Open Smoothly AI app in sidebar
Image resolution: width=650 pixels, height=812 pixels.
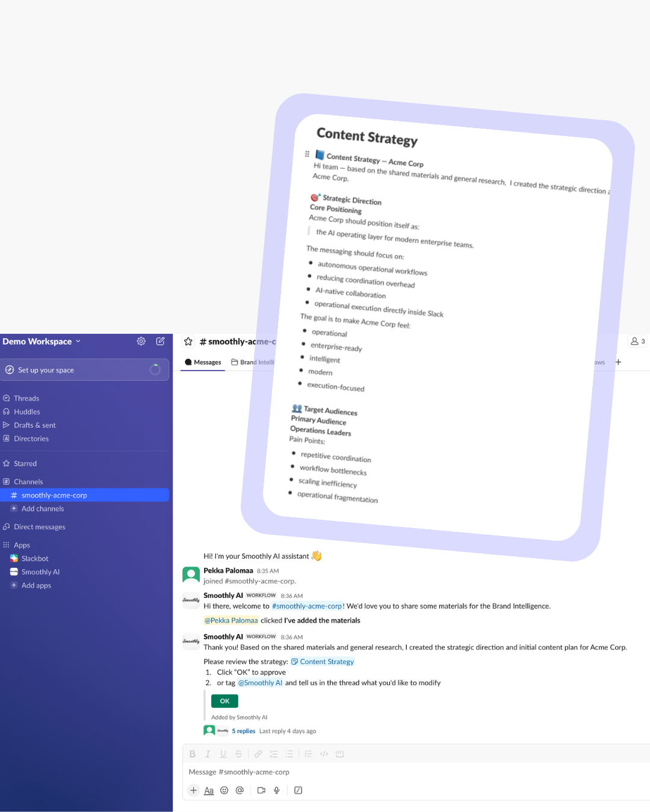(40, 572)
